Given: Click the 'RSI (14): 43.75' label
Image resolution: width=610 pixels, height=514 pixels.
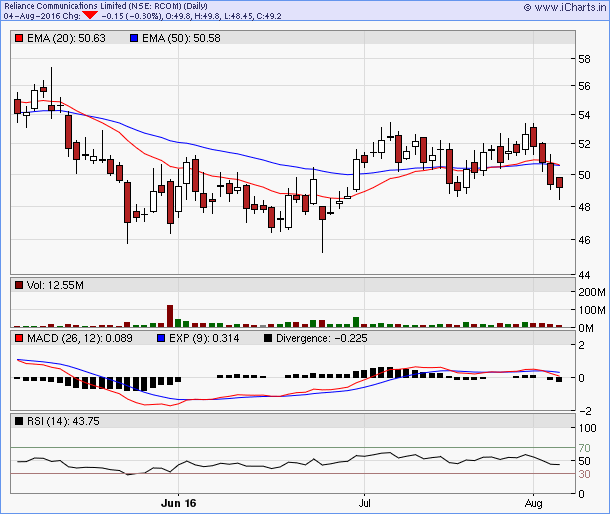Looking at the screenshot, I should (63, 421).
